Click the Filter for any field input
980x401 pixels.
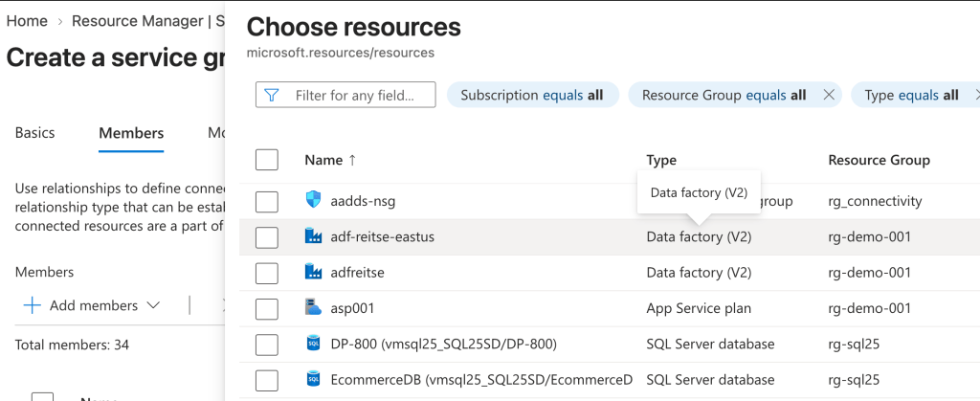coord(345,95)
